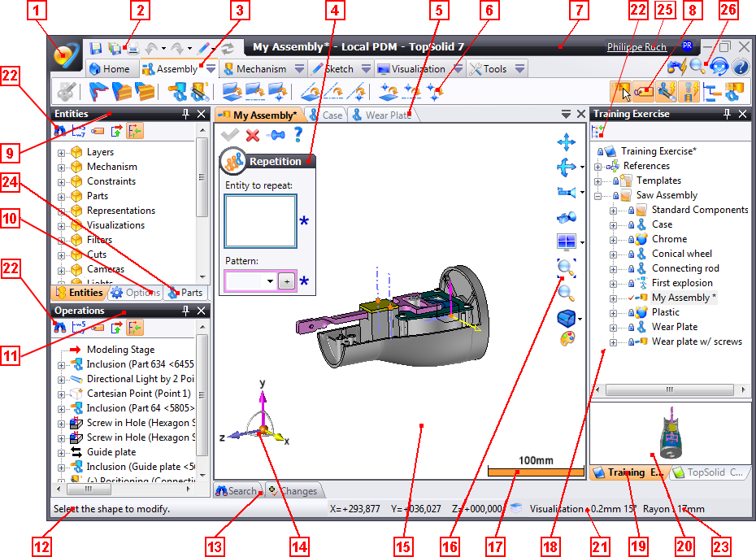Click the plus button beside Pattern
Image resolution: width=756 pixels, height=557 pixels.
(x=288, y=281)
